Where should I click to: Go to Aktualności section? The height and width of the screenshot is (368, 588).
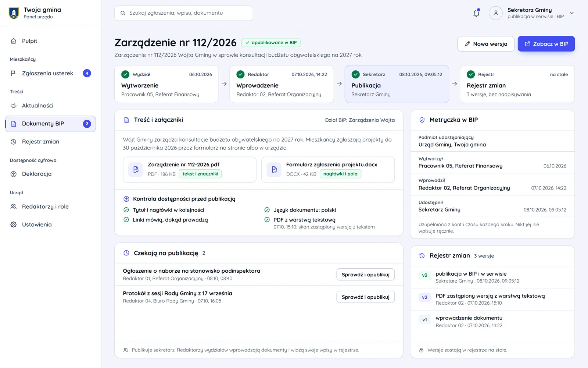pos(50,106)
